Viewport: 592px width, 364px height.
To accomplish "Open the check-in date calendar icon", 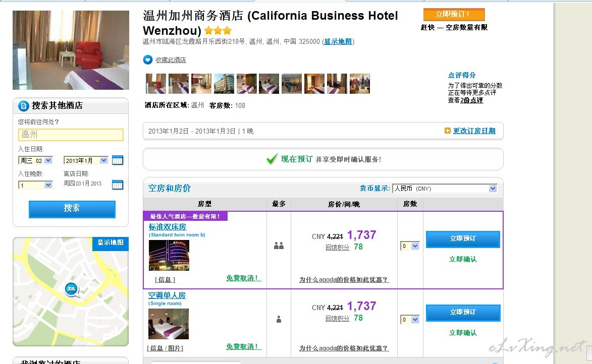I will (118, 160).
